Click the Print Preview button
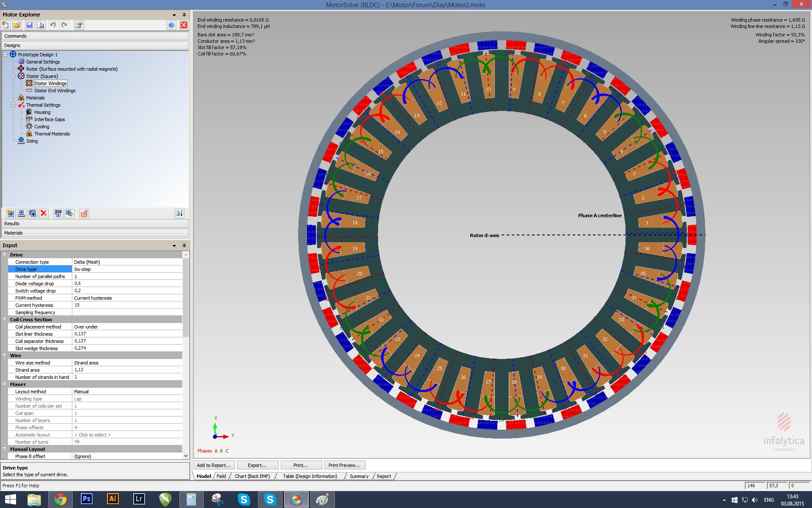Viewport: 812px width, 508px height. [x=344, y=465]
